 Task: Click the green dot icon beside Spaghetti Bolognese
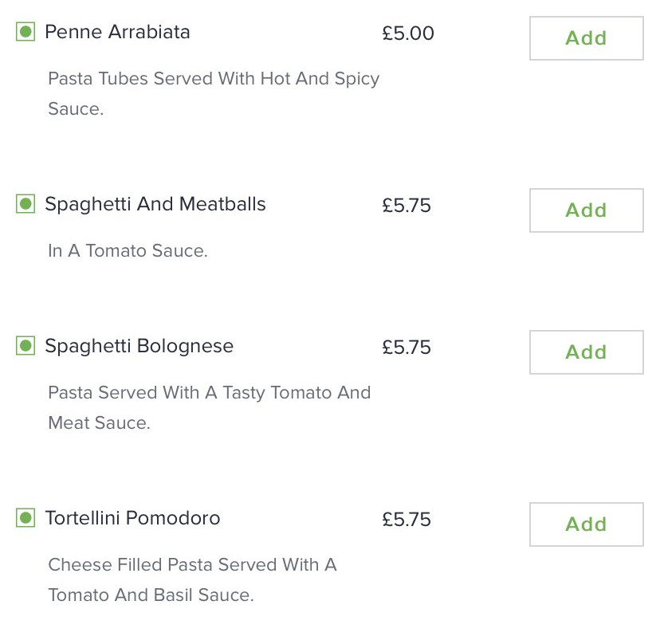click(26, 346)
